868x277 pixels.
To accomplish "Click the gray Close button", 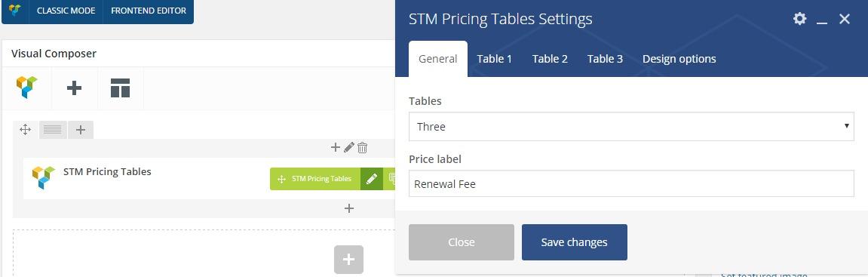I will point(461,242).
